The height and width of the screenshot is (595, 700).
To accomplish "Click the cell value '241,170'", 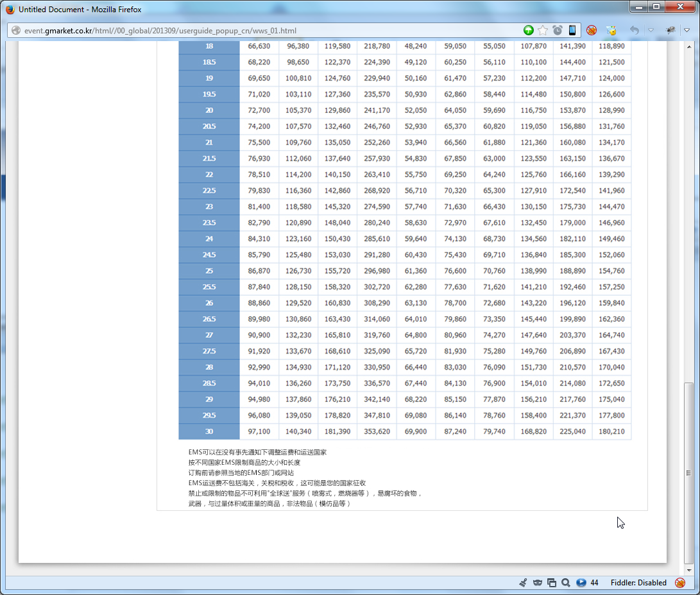I will point(377,110).
